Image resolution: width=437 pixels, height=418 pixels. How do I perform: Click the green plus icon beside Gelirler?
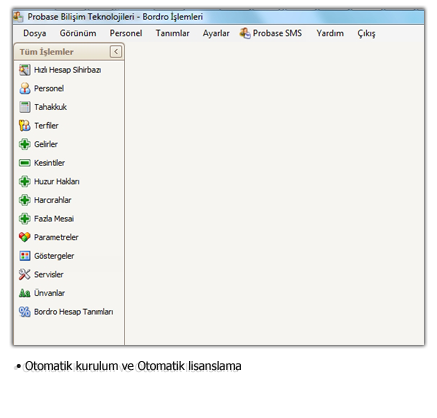tap(24, 144)
